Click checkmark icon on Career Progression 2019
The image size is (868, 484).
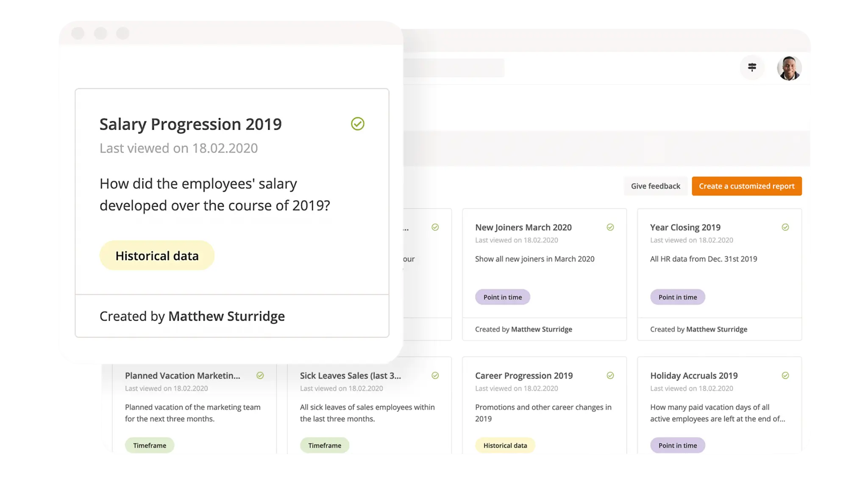(x=610, y=375)
